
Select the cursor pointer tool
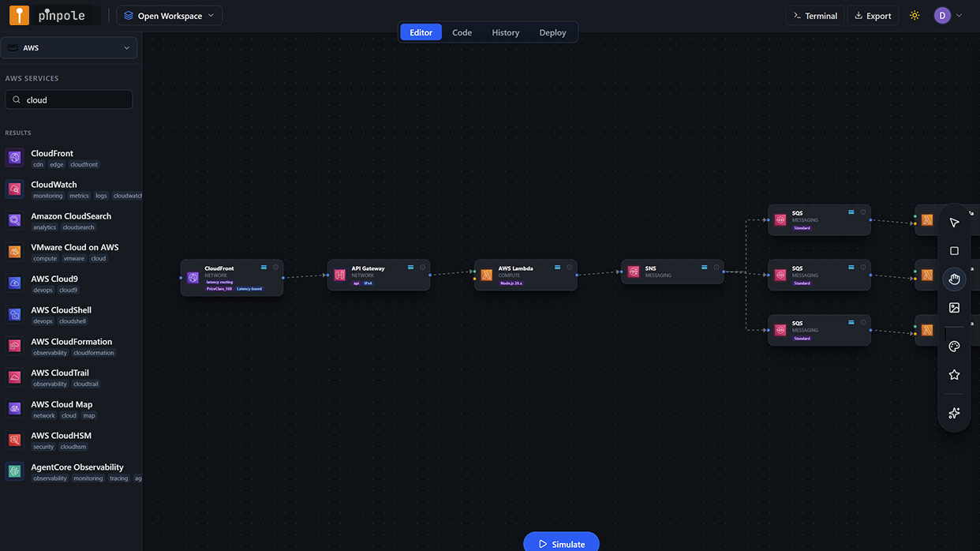(954, 222)
